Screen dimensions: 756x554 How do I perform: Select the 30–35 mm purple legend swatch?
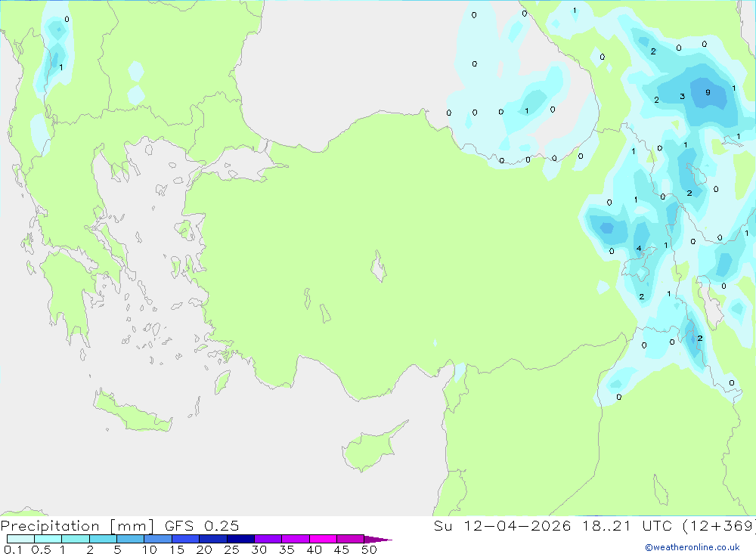pyautogui.click(x=268, y=539)
